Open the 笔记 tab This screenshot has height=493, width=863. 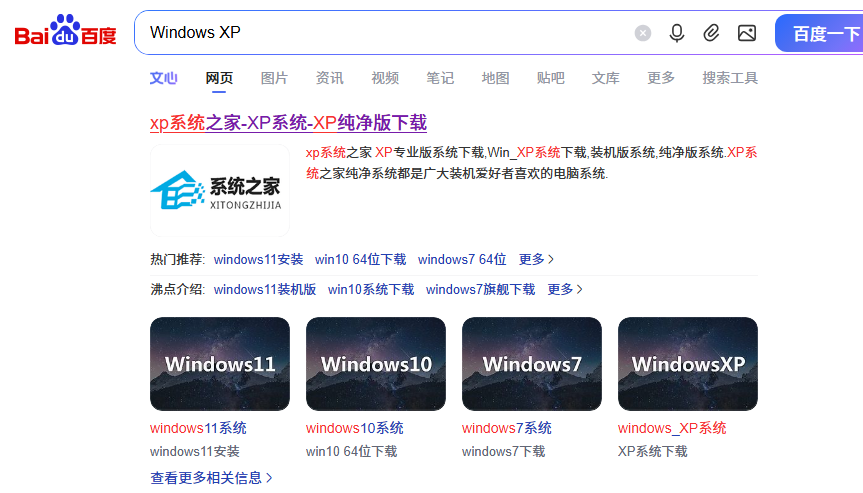point(440,78)
